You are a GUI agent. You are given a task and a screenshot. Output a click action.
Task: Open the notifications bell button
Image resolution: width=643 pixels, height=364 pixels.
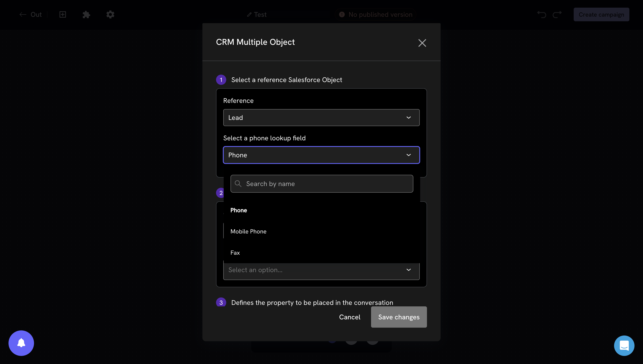point(21,343)
